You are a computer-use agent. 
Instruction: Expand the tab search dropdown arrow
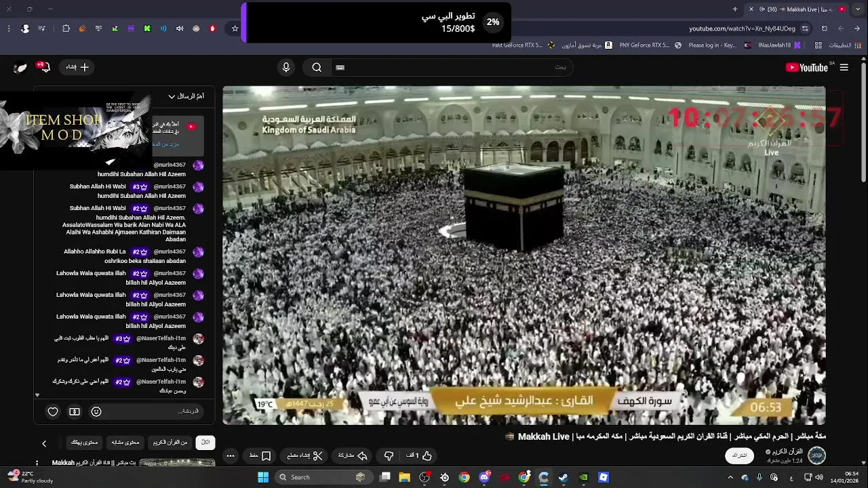point(858,9)
